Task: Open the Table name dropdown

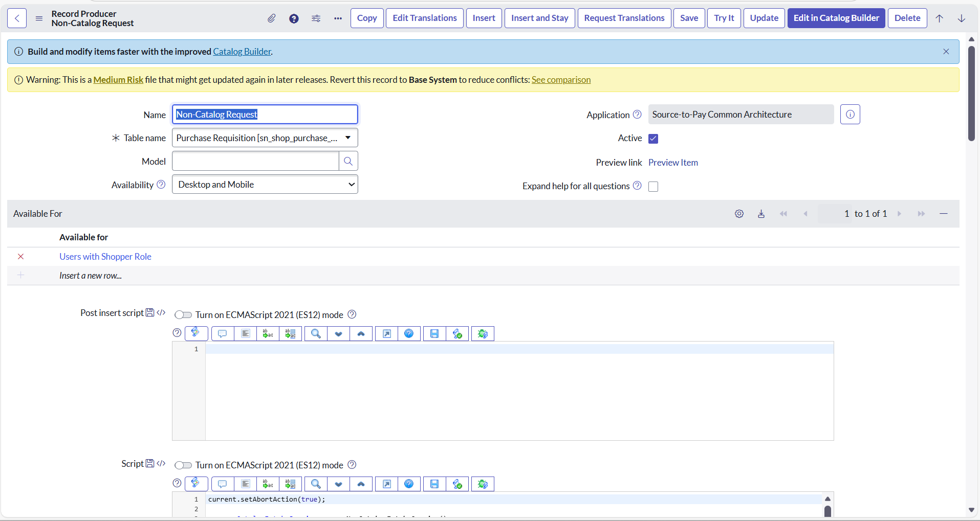Action: pyautogui.click(x=265, y=138)
